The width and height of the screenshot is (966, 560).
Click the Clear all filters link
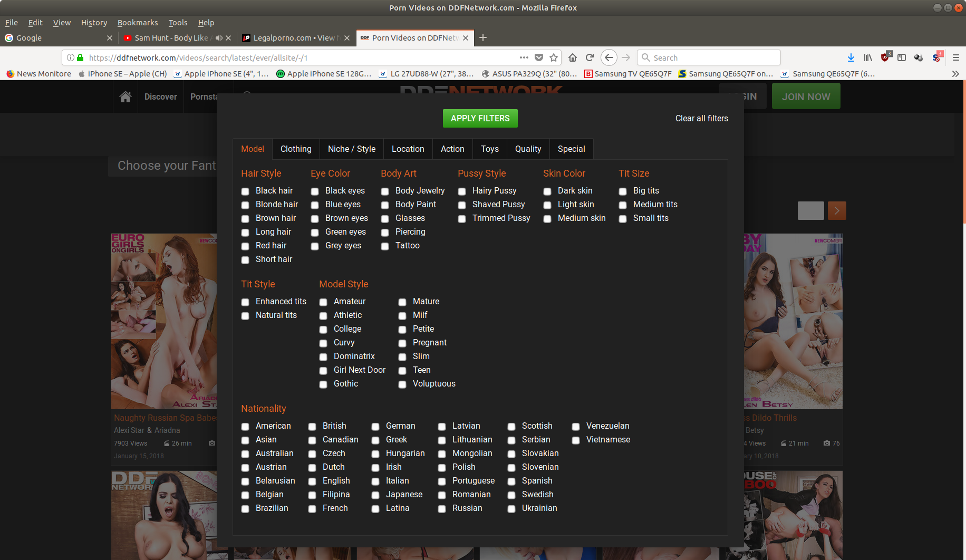coord(701,118)
